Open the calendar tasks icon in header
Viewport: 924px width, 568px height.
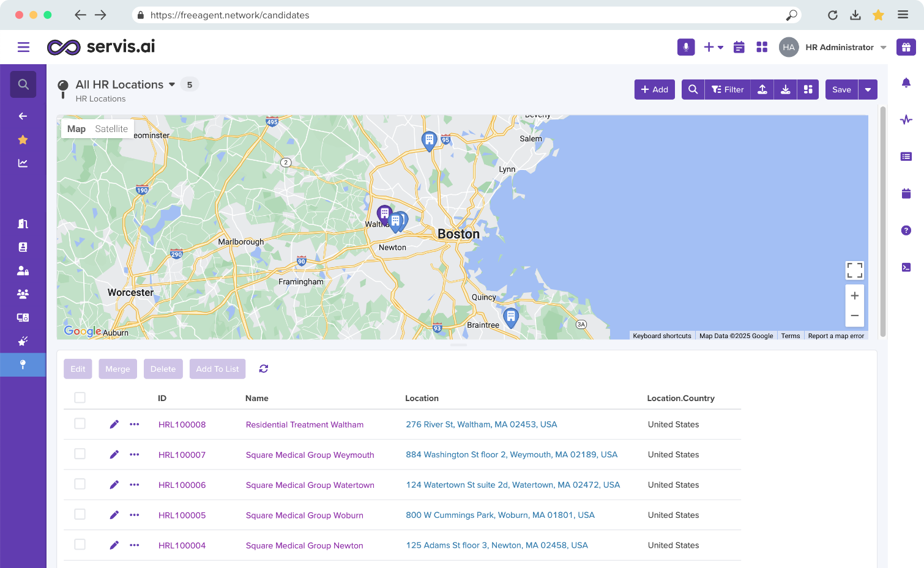click(739, 47)
